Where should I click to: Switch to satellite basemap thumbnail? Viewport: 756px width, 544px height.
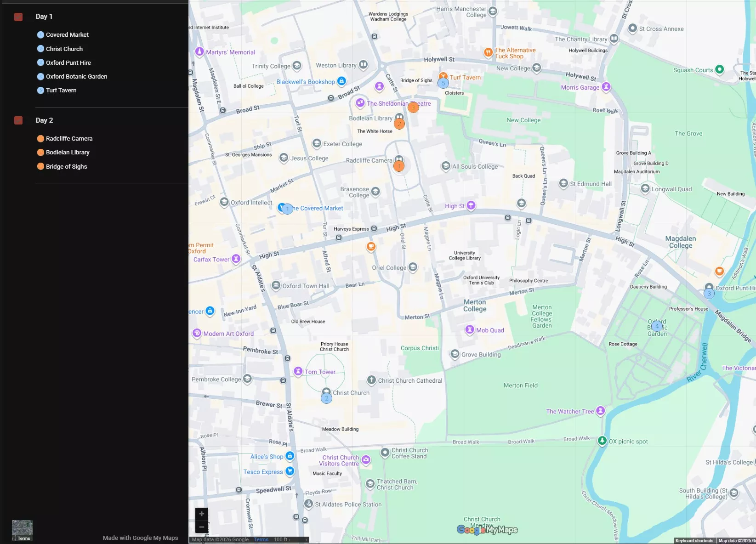(22, 531)
